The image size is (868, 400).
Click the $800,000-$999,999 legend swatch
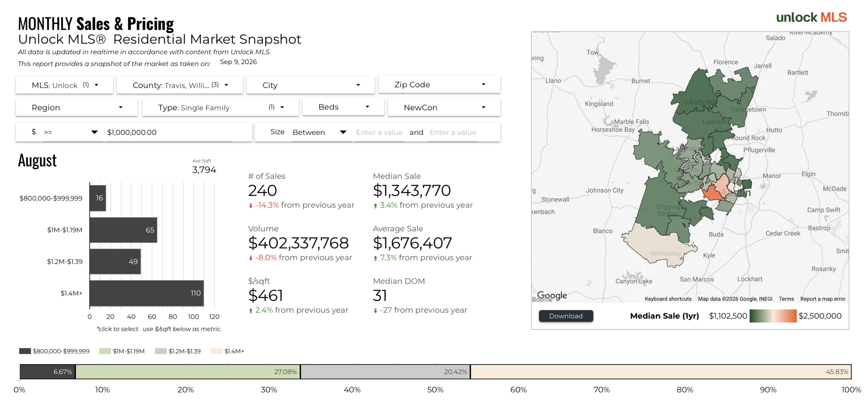click(25, 351)
